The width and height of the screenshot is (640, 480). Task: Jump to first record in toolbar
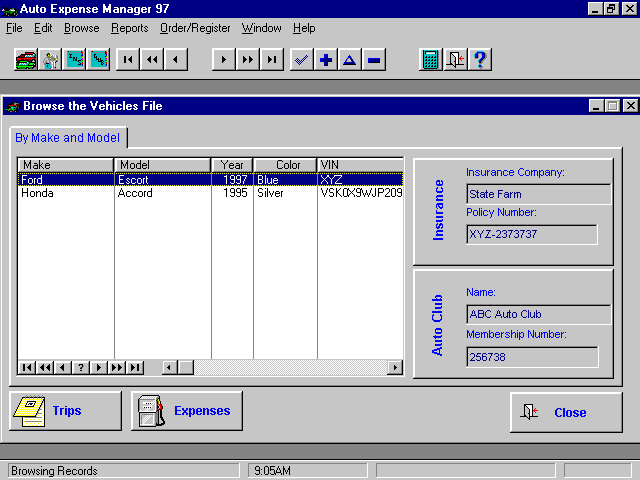pyautogui.click(x=127, y=60)
